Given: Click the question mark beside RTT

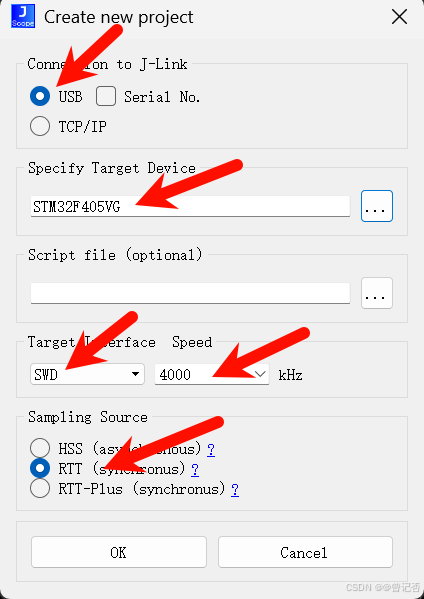Looking at the screenshot, I should tap(195, 469).
